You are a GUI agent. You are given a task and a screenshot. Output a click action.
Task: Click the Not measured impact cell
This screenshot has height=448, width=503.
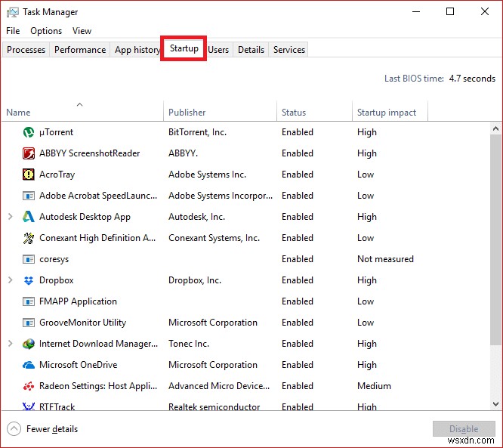pos(385,259)
